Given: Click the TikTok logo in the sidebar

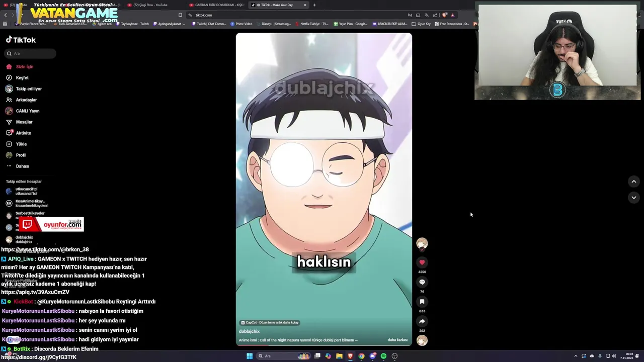Looking at the screenshot, I should (x=21, y=40).
